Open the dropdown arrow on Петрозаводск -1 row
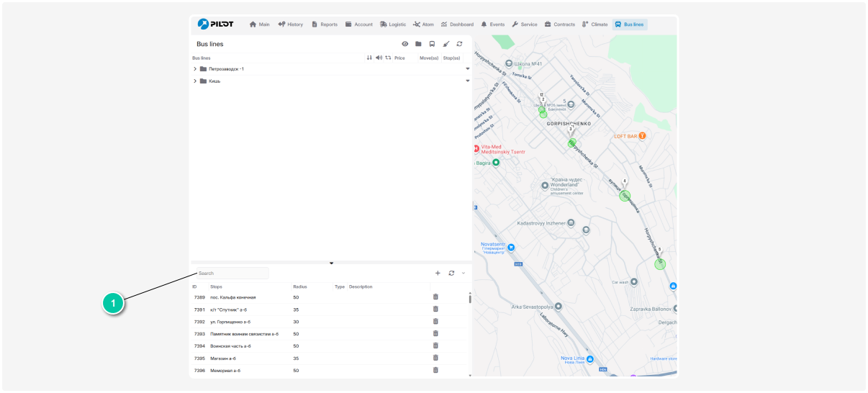The image size is (868, 393). pos(468,69)
